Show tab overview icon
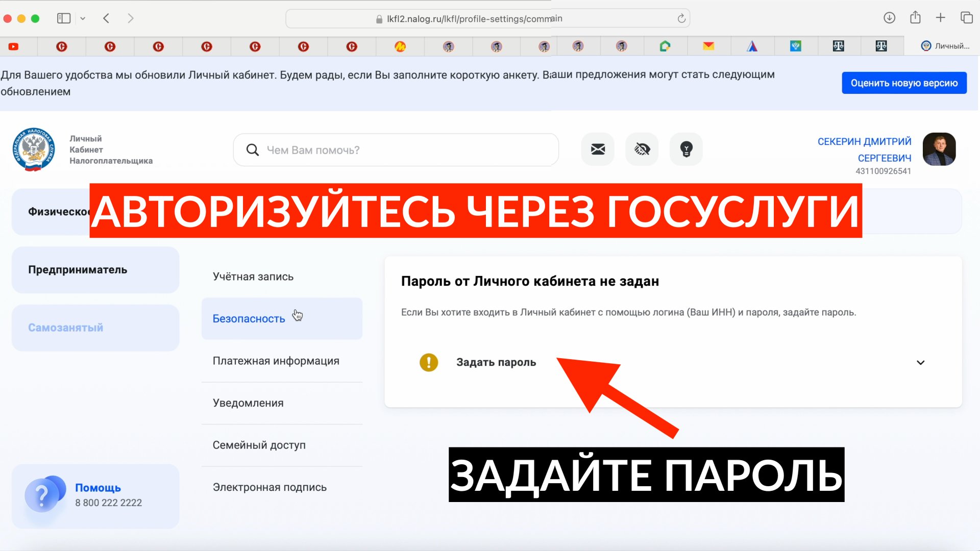980x551 pixels. point(966,18)
